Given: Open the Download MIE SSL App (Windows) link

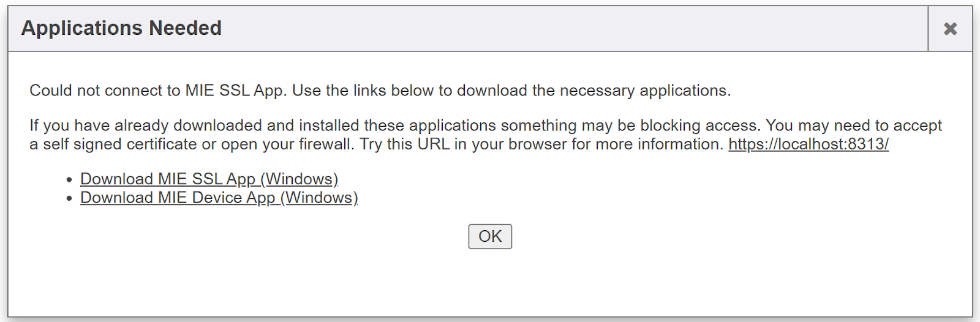Looking at the screenshot, I should 209,179.
